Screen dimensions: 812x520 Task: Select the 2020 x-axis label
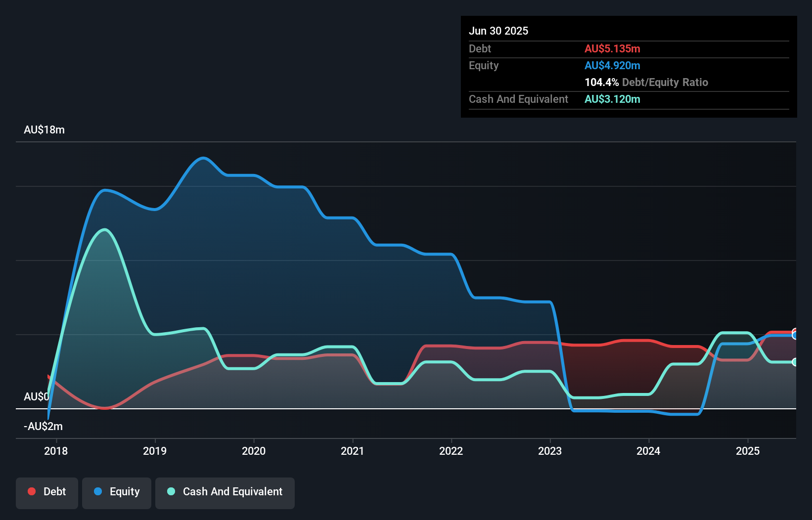(x=254, y=451)
